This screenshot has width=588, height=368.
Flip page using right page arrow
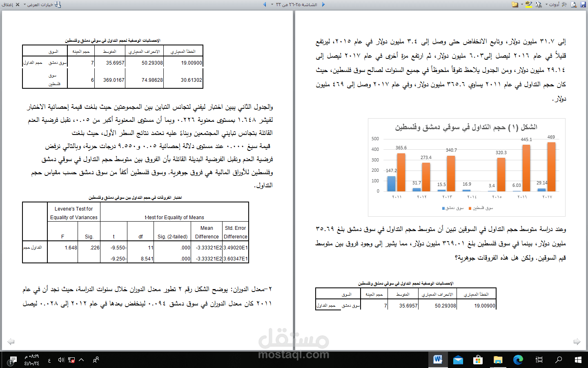click(x=577, y=341)
